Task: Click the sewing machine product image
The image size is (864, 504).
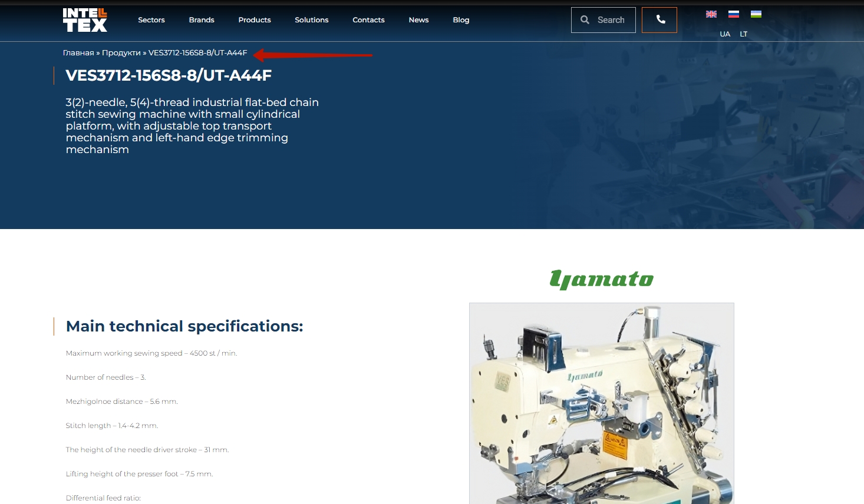Action: [602, 403]
